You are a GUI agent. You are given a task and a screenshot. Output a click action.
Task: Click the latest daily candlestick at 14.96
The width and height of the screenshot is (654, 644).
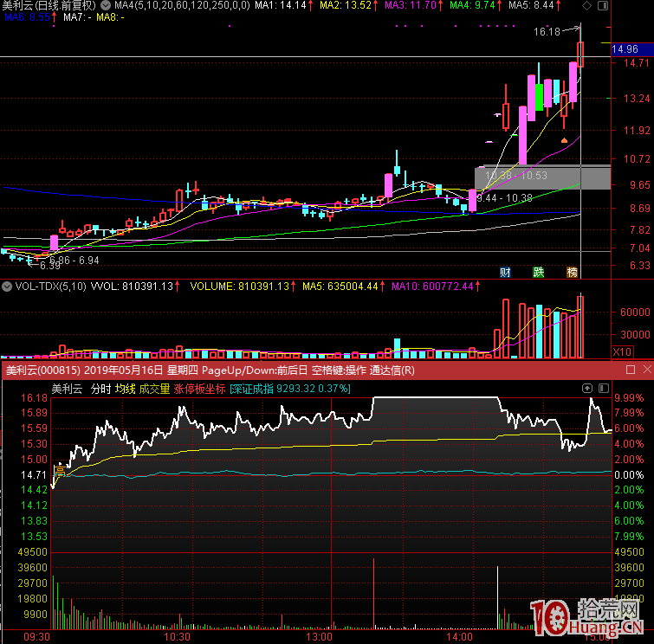(580, 55)
